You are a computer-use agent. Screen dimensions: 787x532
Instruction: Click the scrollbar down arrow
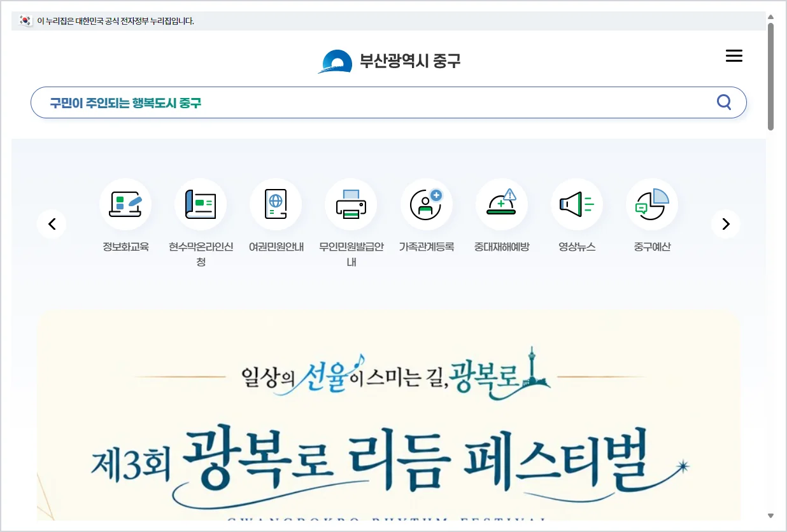point(770,515)
